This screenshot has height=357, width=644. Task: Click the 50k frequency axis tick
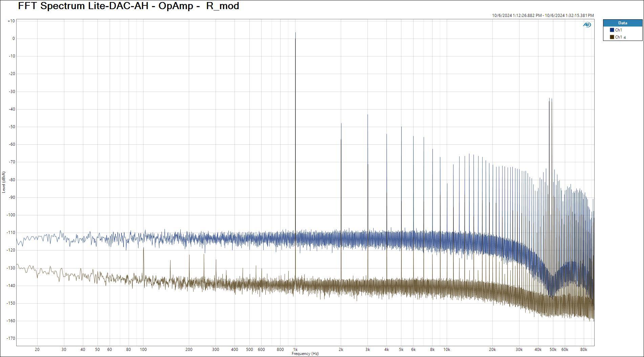553,350
